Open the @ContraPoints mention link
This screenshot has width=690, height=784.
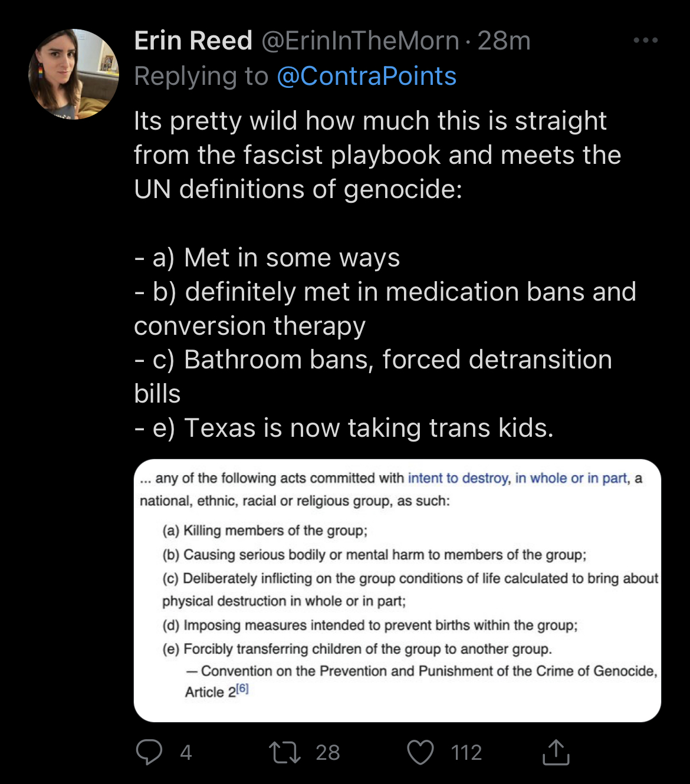coord(366,77)
